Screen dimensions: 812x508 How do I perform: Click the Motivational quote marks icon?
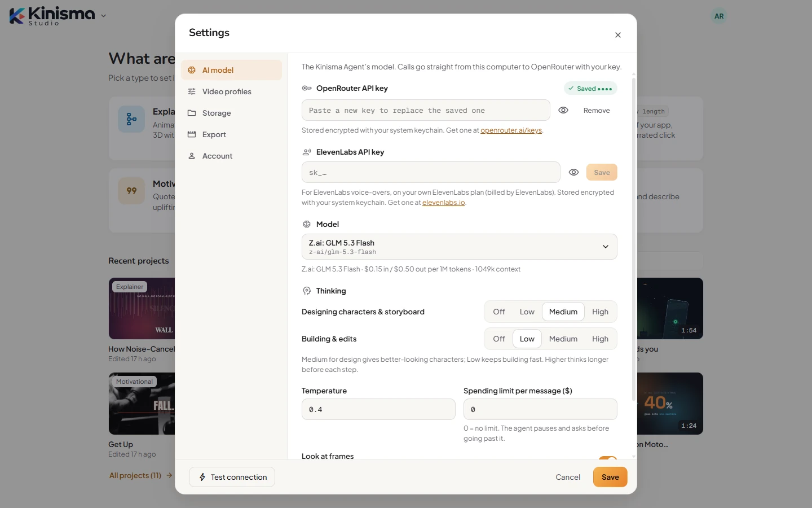[131, 191]
